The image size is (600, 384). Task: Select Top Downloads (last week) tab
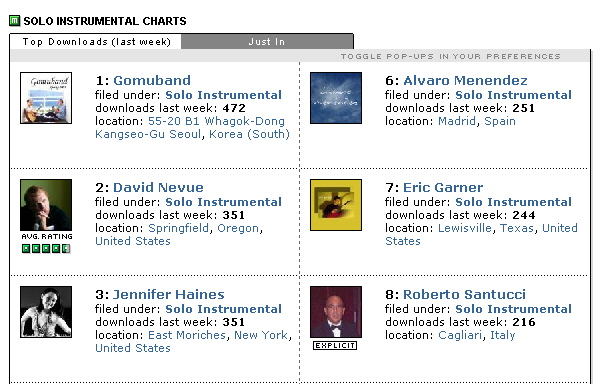click(x=96, y=42)
